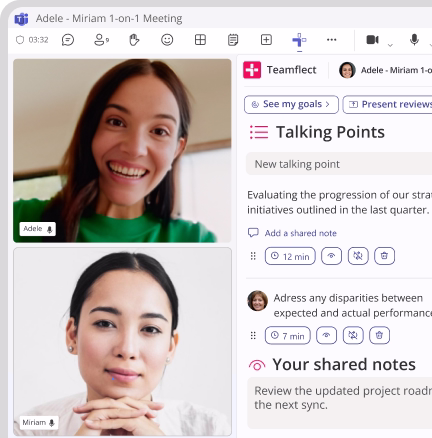Click Adress any disparities talking point text
This screenshot has width=432, height=438.
tap(353, 305)
